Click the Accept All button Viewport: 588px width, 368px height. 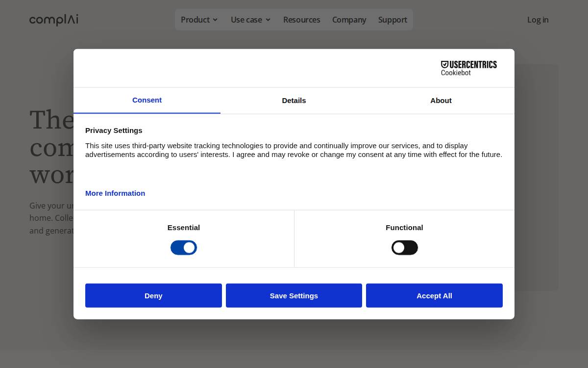click(x=434, y=295)
